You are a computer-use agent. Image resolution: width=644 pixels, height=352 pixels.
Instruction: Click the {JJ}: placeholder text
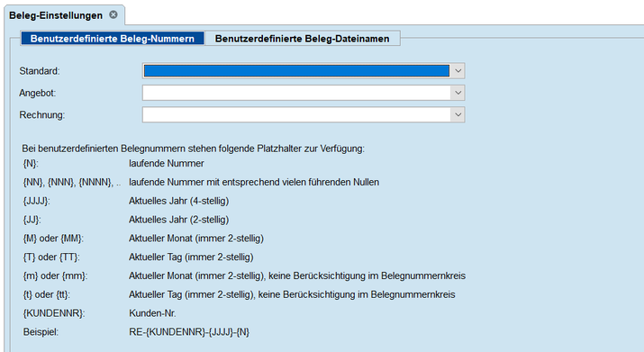[x=32, y=220]
